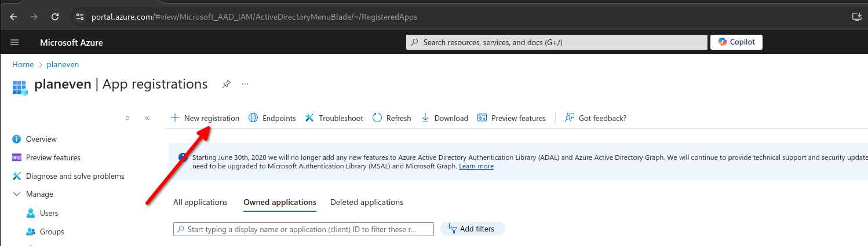
Task: Open planeven breadcrumb link
Action: click(63, 64)
